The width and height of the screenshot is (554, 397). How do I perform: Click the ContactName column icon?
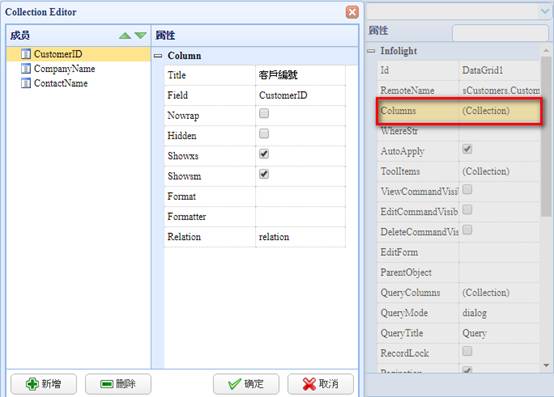click(26, 83)
